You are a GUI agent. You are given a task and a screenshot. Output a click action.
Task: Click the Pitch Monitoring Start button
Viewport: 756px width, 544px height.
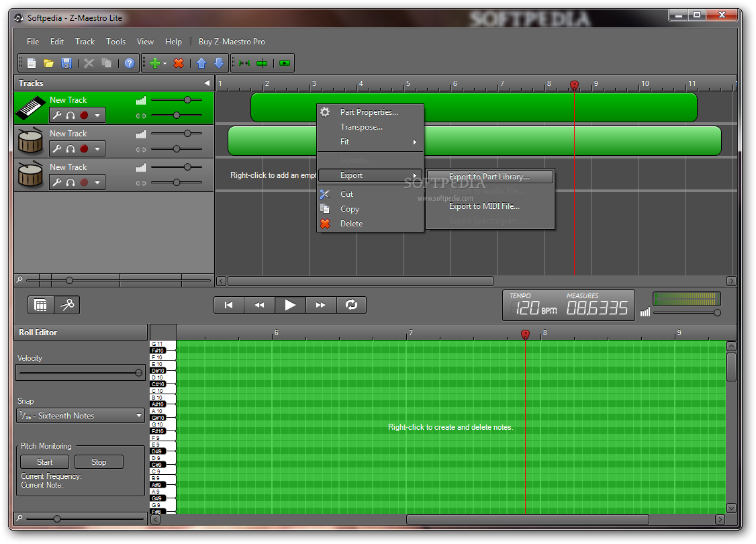(45, 462)
